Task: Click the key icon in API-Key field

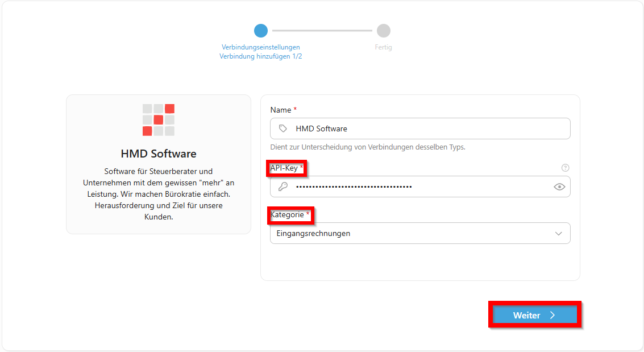Action: coord(283,187)
